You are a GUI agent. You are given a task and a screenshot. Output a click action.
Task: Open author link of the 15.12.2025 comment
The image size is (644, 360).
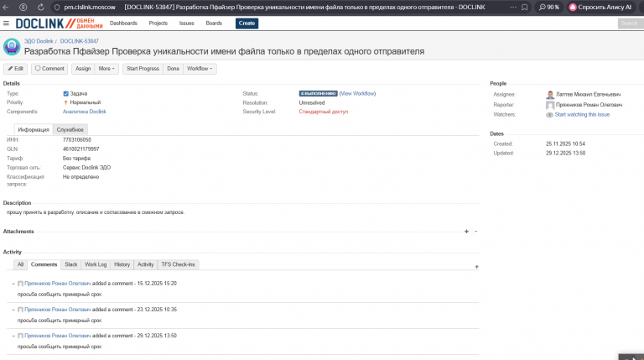coord(57,284)
